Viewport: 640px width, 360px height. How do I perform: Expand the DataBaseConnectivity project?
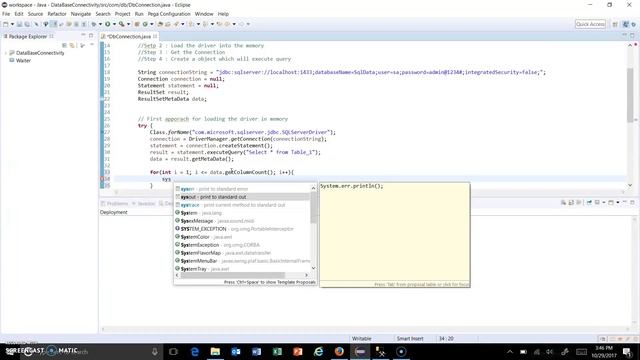click(x=5, y=53)
